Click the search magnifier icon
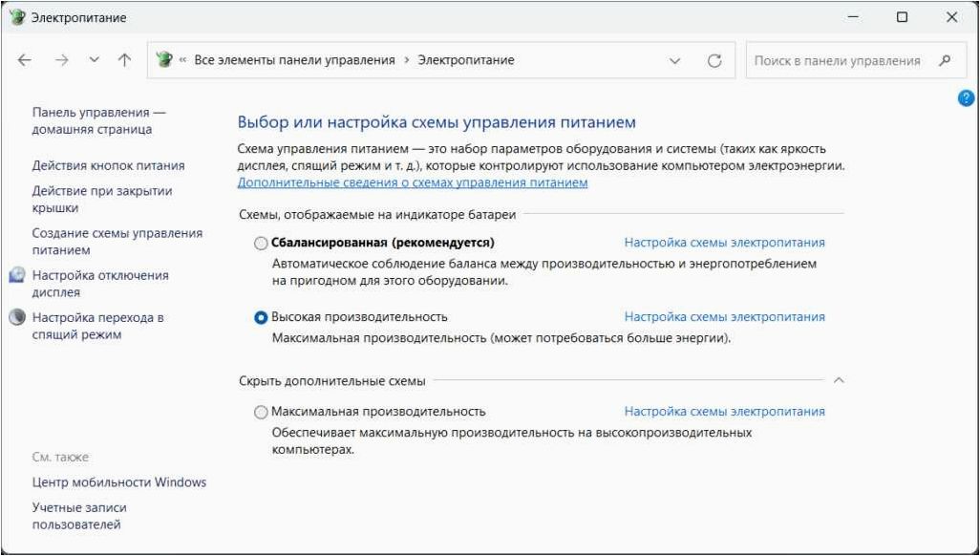The image size is (980, 556). click(x=945, y=60)
